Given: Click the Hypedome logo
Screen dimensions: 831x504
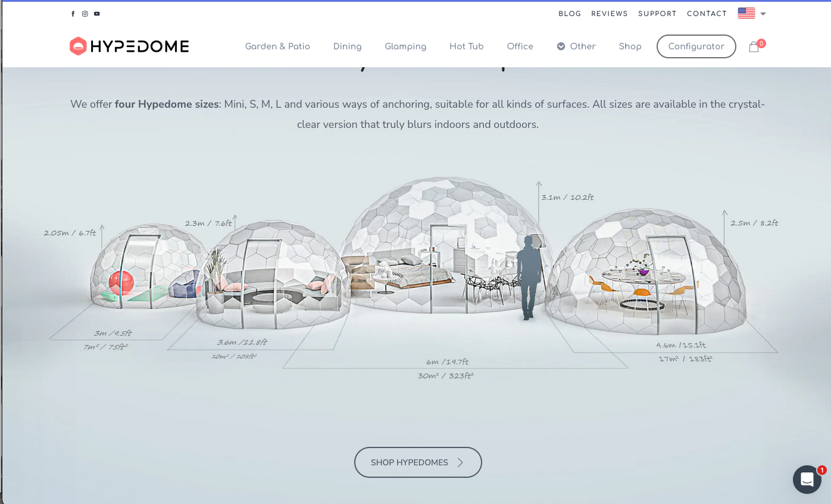Looking at the screenshot, I should (x=129, y=46).
